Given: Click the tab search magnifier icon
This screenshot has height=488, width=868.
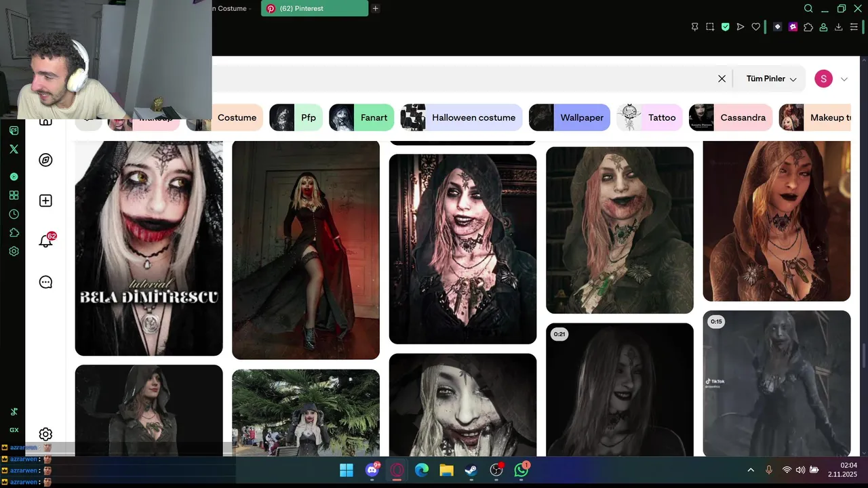Looking at the screenshot, I should coord(808,9).
